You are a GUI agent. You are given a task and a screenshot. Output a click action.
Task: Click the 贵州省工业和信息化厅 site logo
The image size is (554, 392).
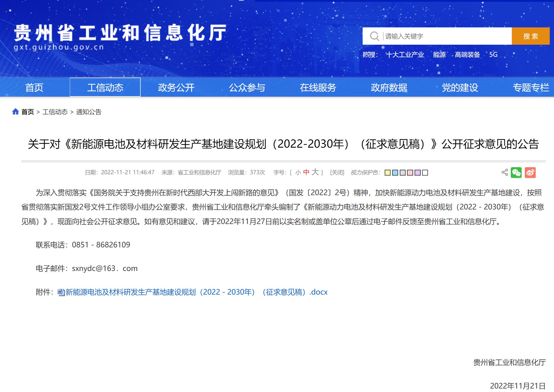pyautogui.click(x=120, y=33)
